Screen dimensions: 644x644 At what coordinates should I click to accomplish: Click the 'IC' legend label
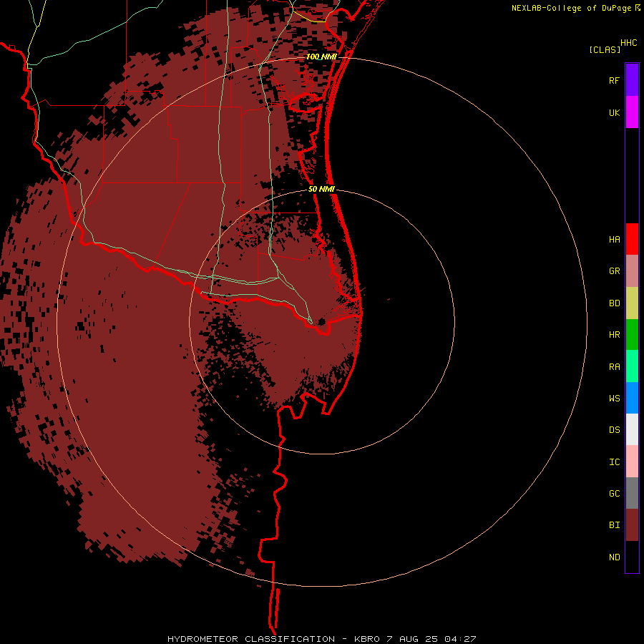pyautogui.click(x=614, y=462)
